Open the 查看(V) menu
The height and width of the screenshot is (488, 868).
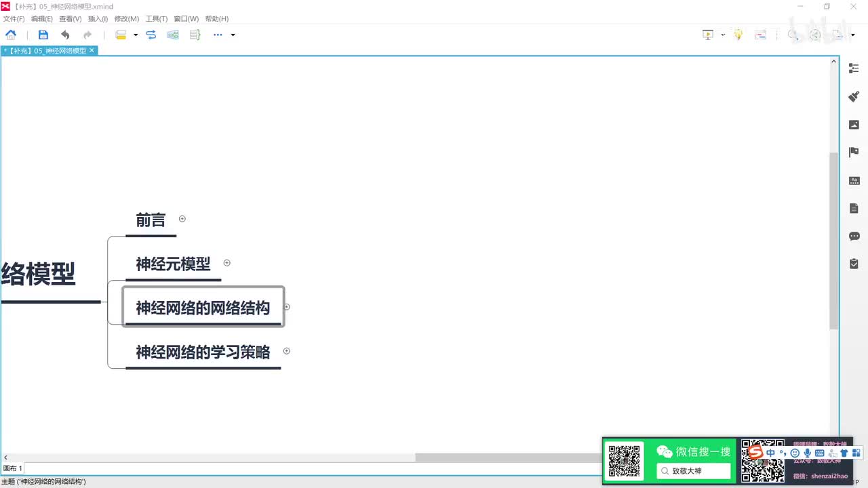71,19
